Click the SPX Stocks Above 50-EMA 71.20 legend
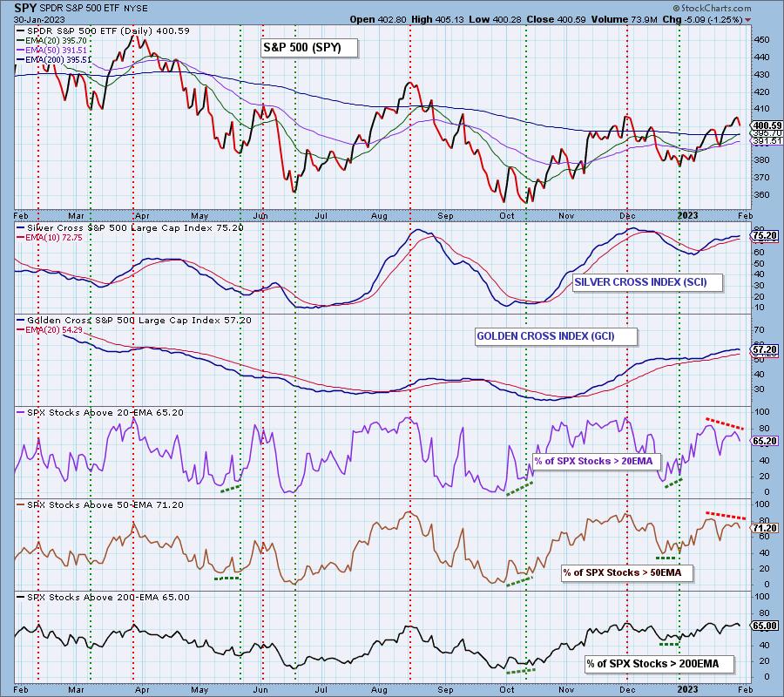 point(100,505)
